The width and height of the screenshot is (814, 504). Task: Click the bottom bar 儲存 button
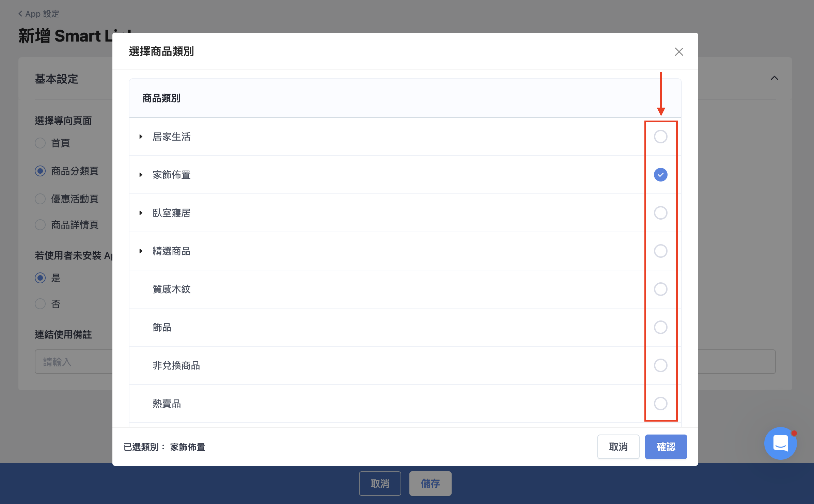[430, 484]
